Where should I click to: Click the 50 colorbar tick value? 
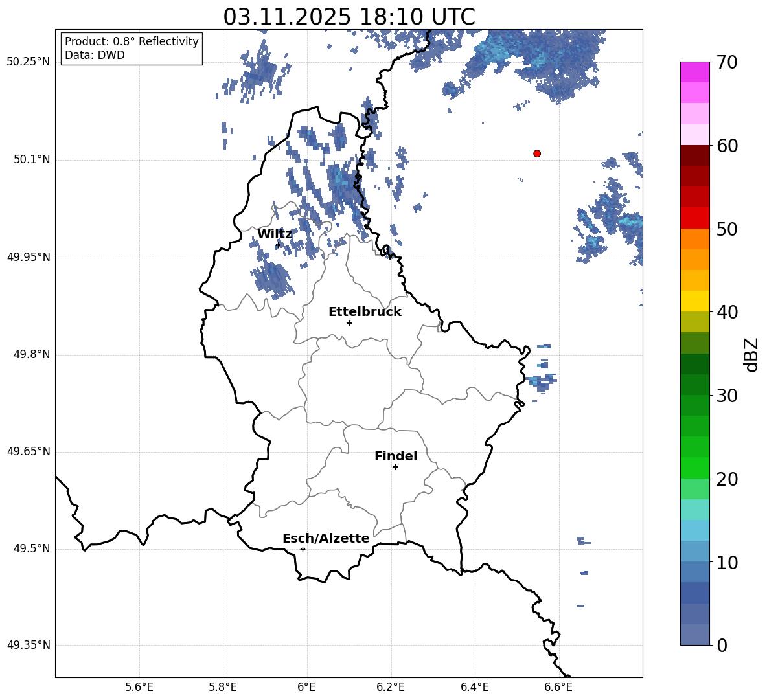tap(727, 229)
